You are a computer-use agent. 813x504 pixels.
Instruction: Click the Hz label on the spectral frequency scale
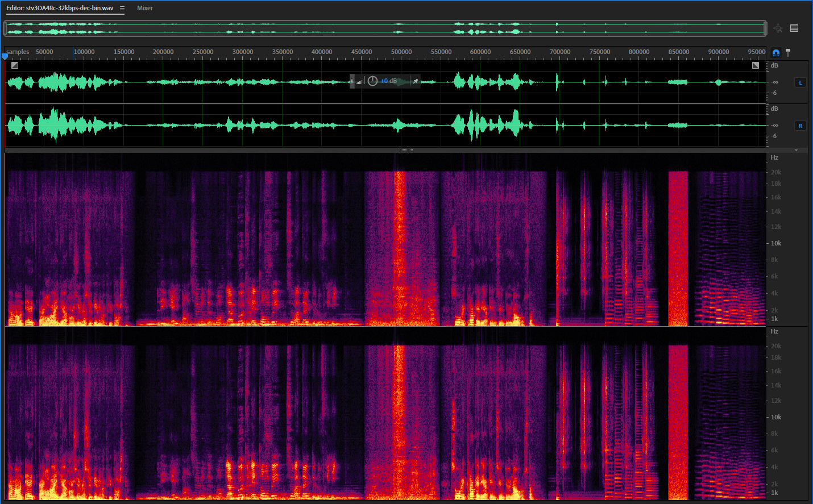(773, 157)
